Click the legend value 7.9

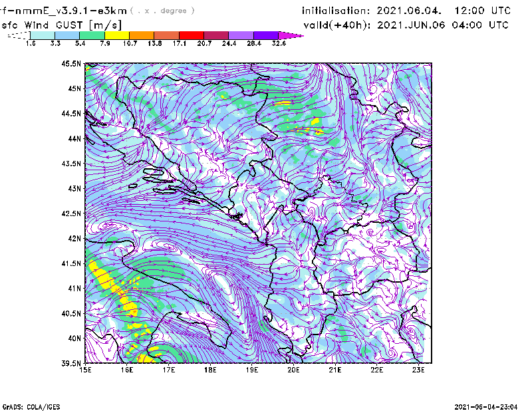105,43
